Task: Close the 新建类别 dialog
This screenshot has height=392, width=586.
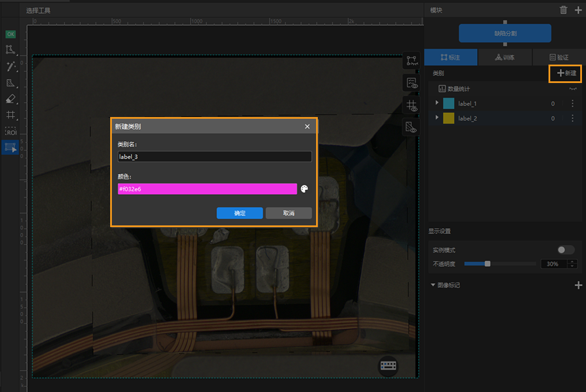Action: (x=307, y=127)
